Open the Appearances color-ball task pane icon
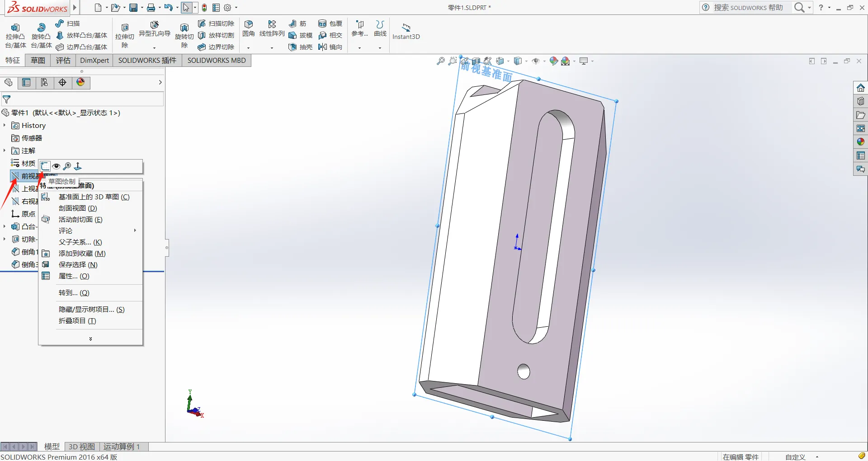Viewport: 868px width, 461px height. 860,142
